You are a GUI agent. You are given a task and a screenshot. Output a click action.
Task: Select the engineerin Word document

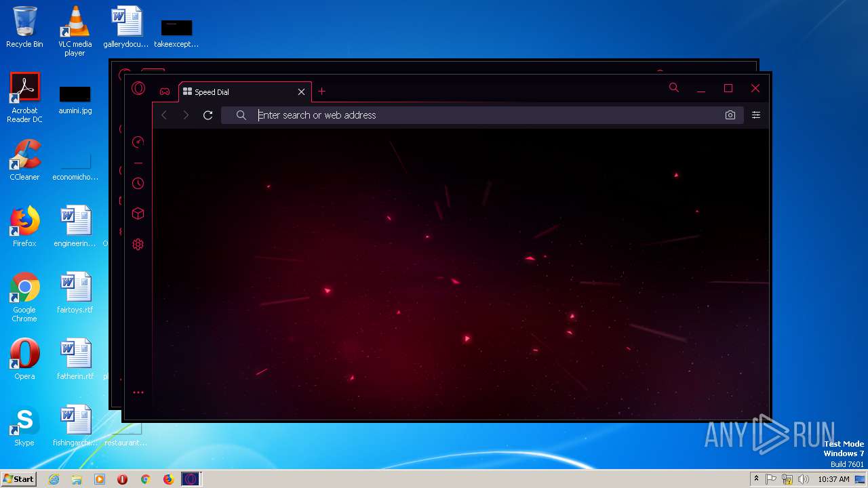coord(75,226)
